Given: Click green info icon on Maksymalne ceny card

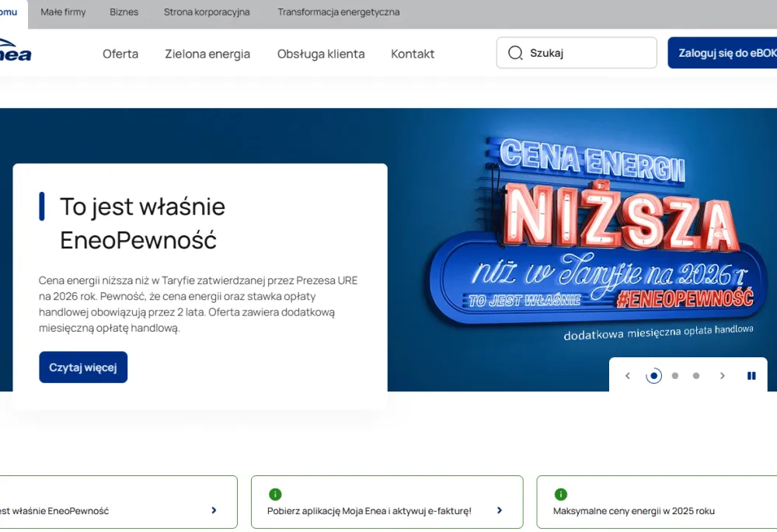Looking at the screenshot, I should 561,494.
